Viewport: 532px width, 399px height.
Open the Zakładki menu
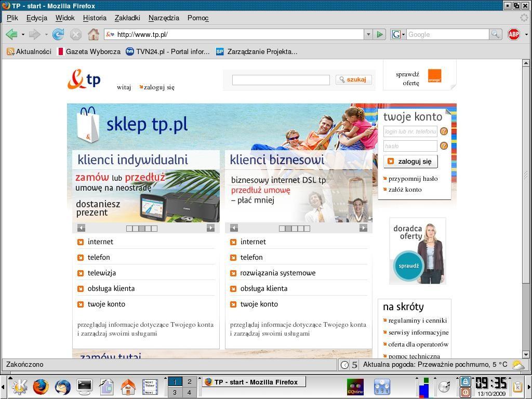tap(127, 18)
